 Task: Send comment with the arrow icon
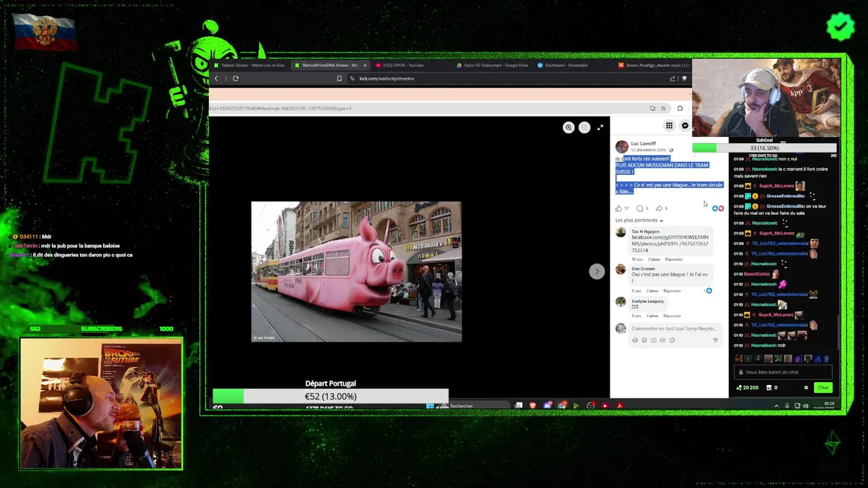click(x=715, y=340)
